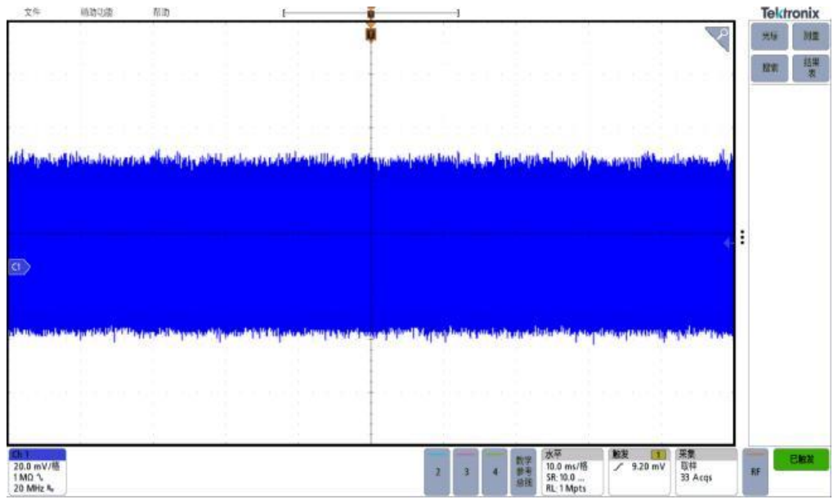The height and width of the screenshot is (504, 838).
Task: Click the 9.20 mV trigger level value
Action: pos(648,466)
